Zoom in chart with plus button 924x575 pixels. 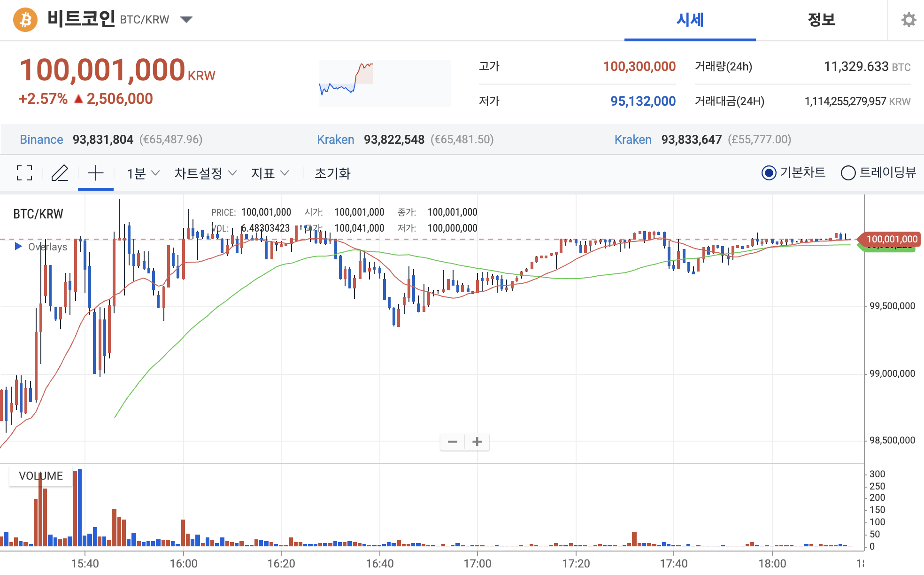tap(477, 442)
